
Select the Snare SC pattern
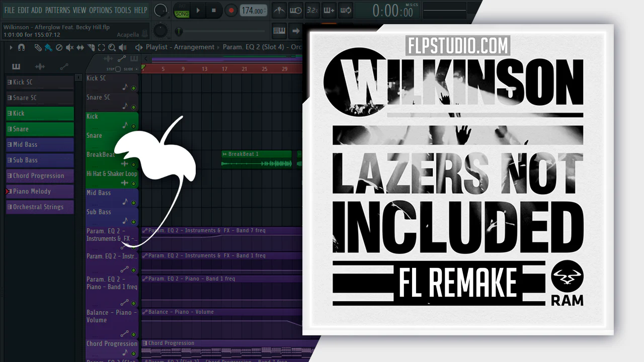click(40, 98)
